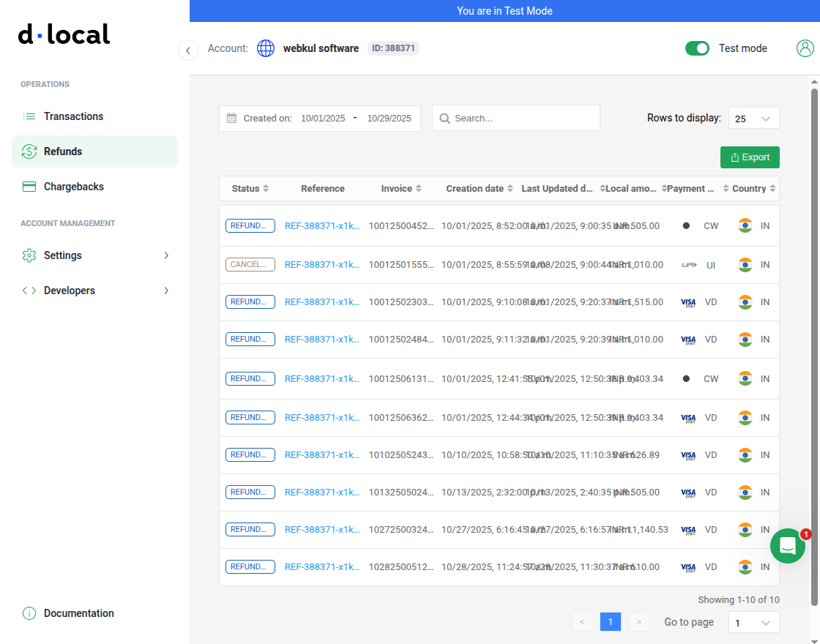Select the Refunds sidebar icon

click(29, 151)
